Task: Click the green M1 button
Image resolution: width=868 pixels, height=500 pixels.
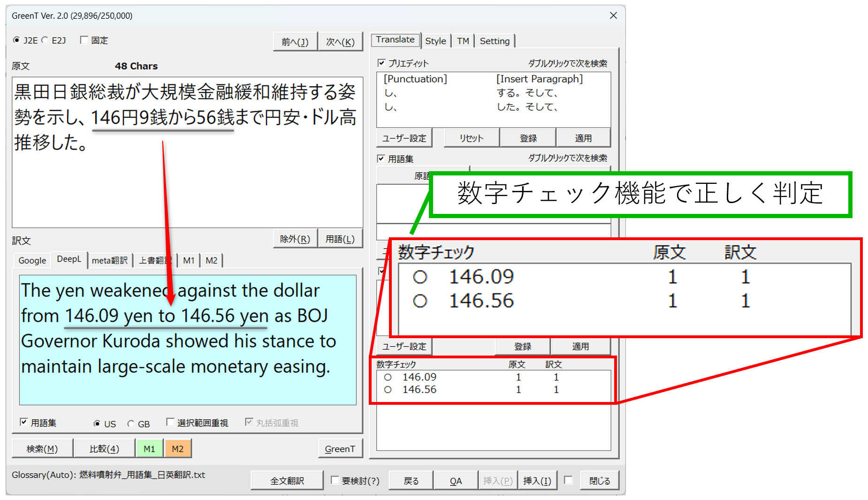Action: [149, 449]
